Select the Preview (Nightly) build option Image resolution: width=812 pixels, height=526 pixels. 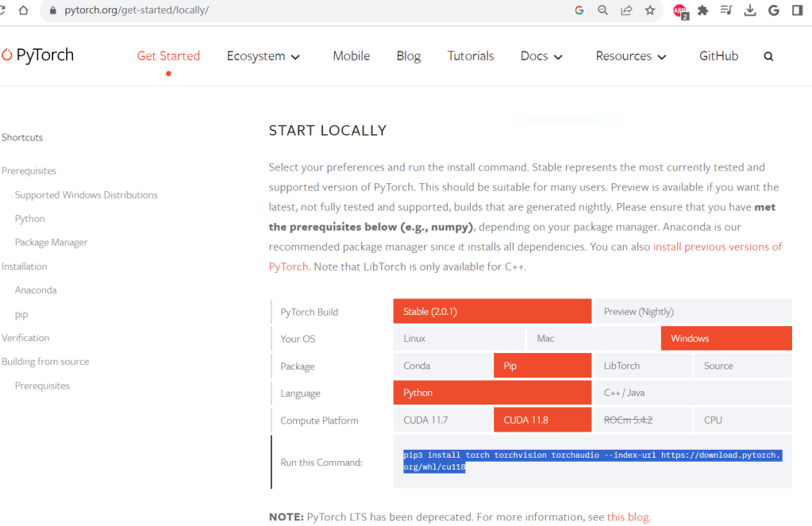[x=692, y=312]
